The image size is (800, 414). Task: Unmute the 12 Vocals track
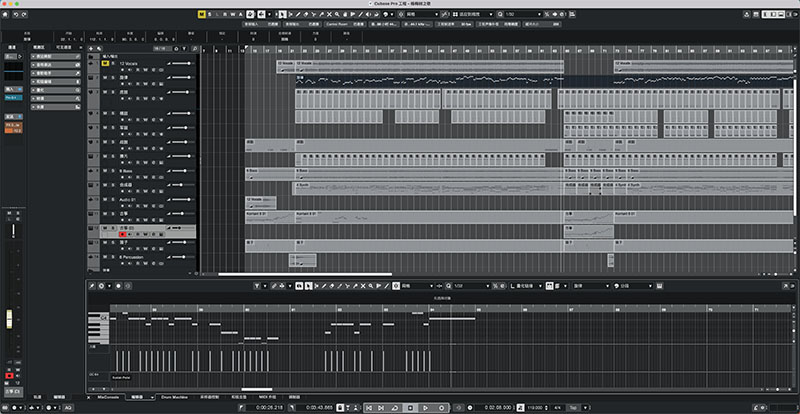point(105,63)
